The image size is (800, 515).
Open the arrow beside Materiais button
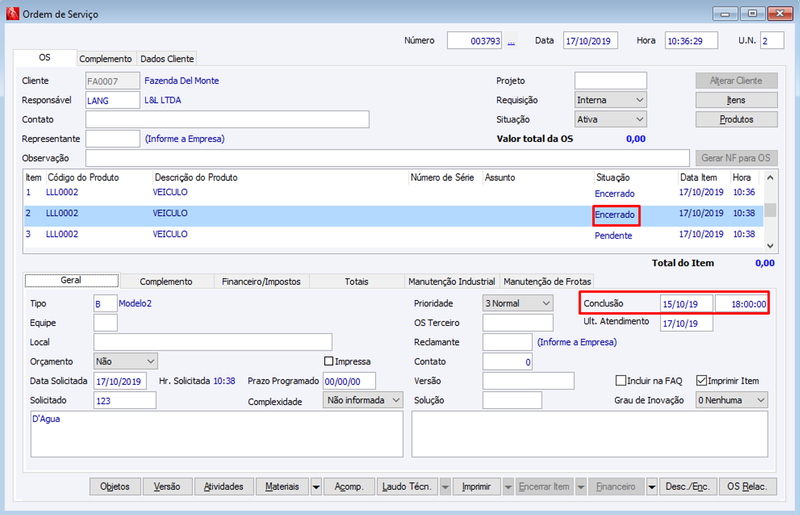pyautogui.click(x=316, y=487)
